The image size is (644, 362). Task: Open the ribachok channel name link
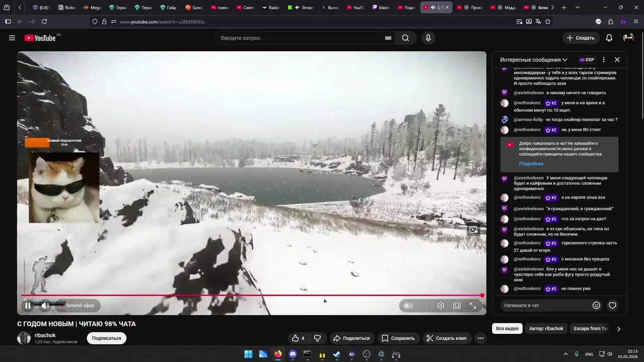(45, 335)
